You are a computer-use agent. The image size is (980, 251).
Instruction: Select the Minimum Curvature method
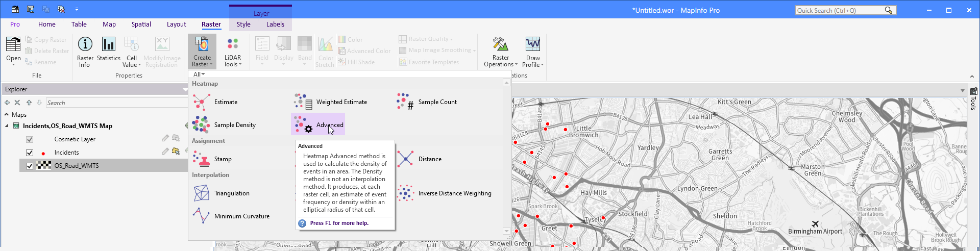pos(231,216)
